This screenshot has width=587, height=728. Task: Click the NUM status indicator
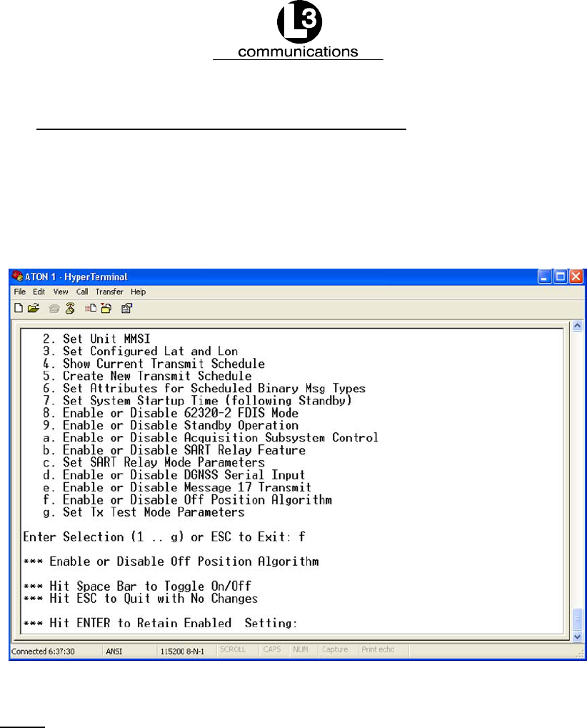300,649
